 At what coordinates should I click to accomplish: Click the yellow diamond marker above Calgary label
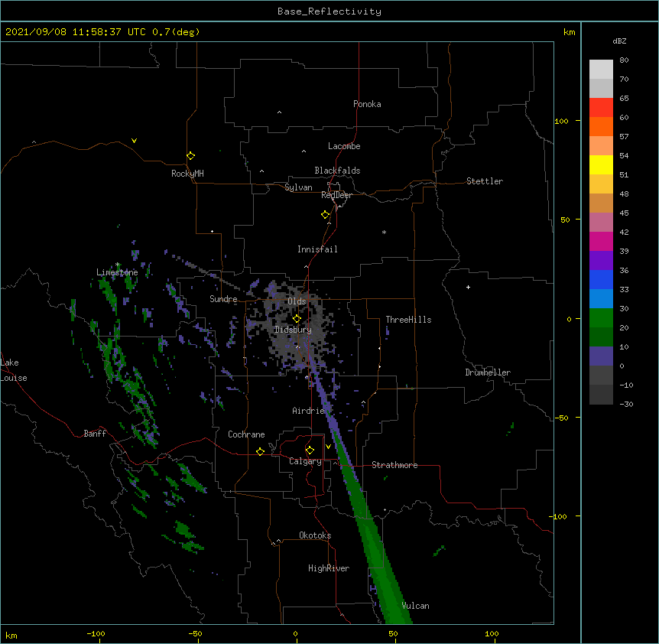click(x=310, y=450)
